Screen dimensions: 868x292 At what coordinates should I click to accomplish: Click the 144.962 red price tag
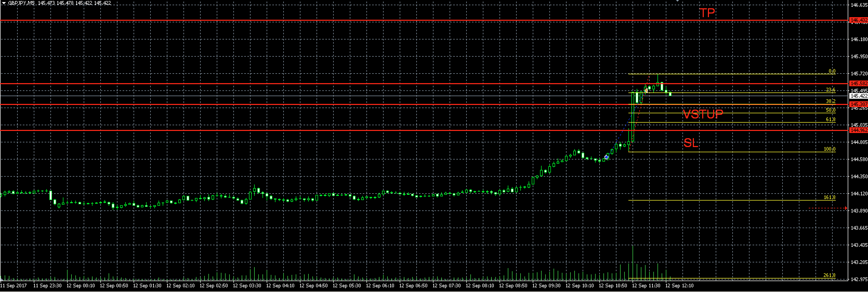click(x=858, y=130)
